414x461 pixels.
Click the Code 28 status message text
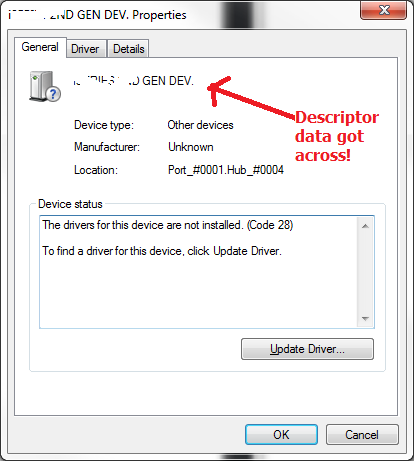pyautogui.click(x=168, y=225)
